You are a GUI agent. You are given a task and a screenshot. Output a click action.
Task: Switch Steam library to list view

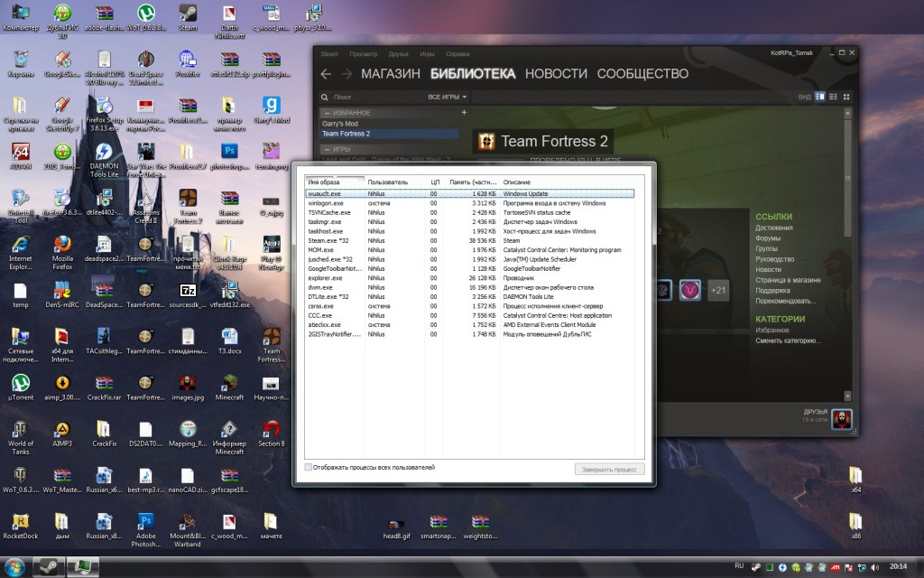[833, 97]
